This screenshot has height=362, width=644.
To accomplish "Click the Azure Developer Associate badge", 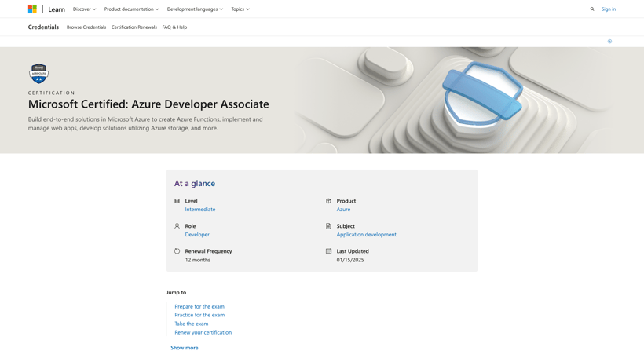I will 38,74.
